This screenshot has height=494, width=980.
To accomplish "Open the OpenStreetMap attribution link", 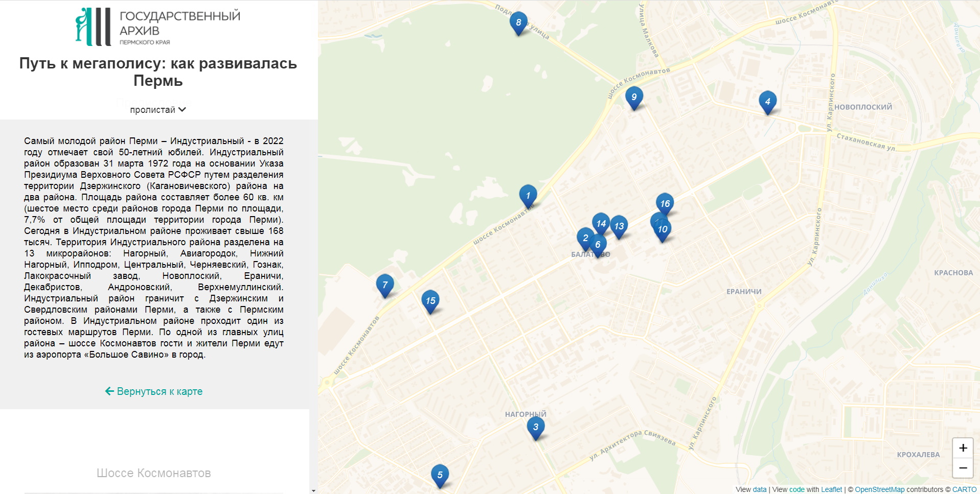I will tap(879, 489).
